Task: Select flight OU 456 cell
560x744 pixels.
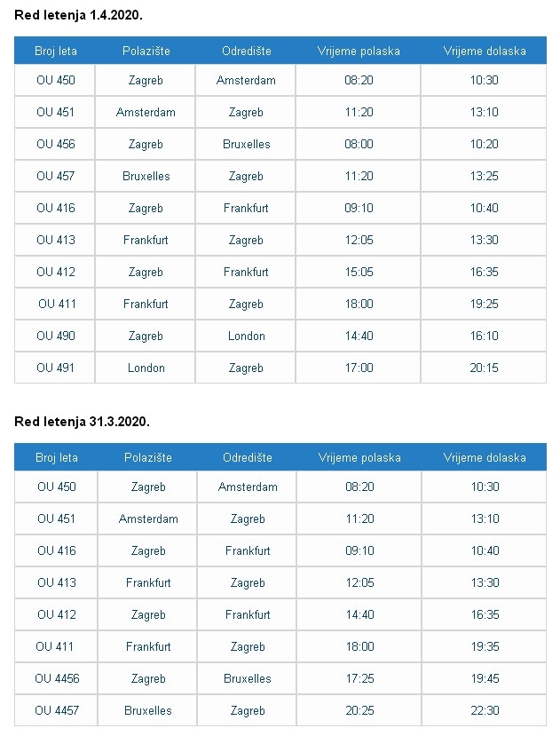Action: (x=56, y=144)
